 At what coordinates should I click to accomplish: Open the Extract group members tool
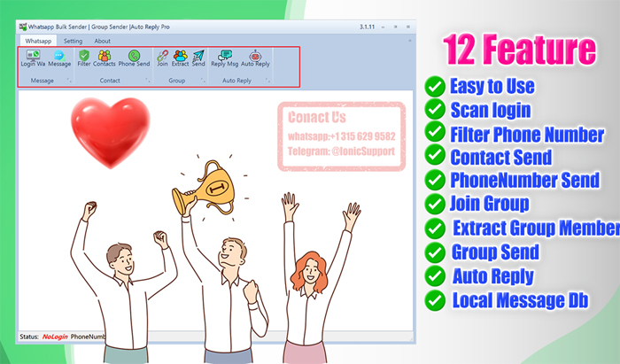click(x=180, y=58)
